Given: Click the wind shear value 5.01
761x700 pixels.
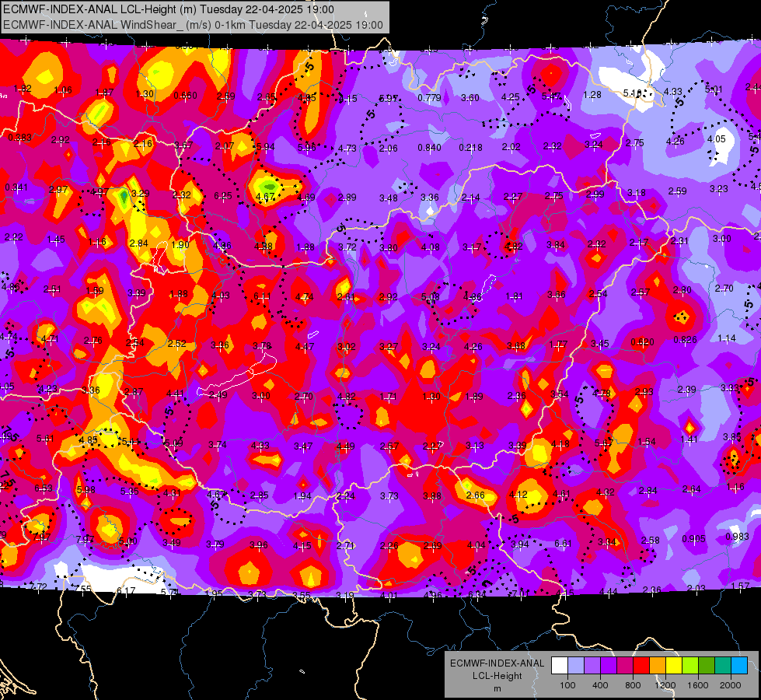Looking at the screenshot, I should (714, 89).
